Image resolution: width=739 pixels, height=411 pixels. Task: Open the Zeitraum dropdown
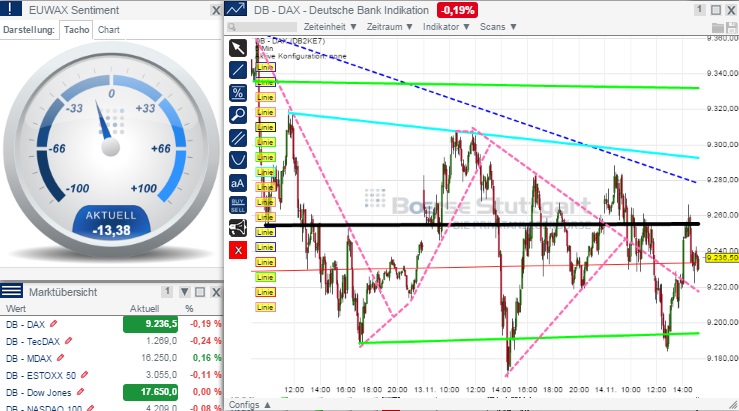(389, 27)
